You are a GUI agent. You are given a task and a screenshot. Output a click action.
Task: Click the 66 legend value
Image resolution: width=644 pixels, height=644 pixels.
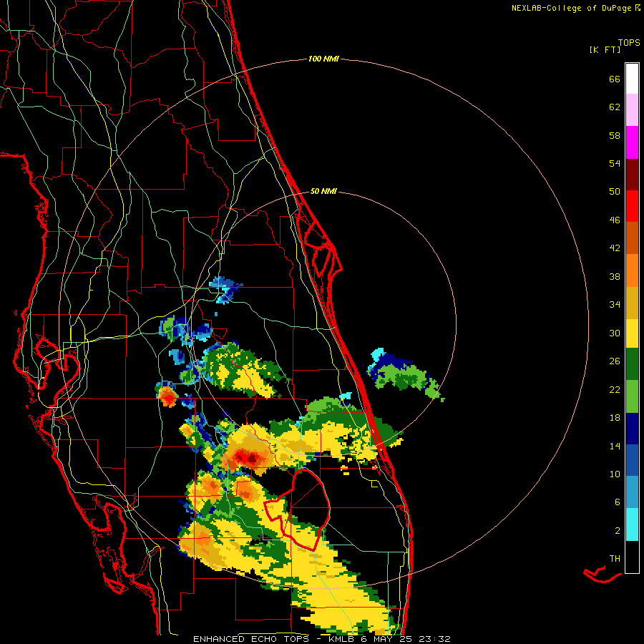[615, 79]
